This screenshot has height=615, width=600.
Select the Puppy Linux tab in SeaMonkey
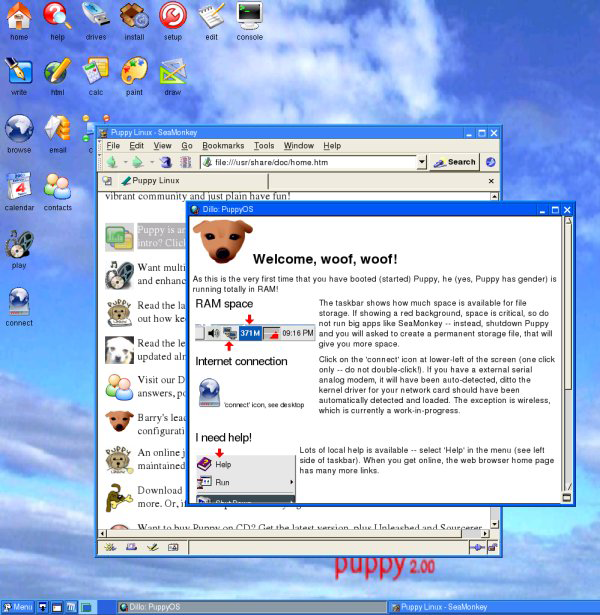(x=192, y=181)
